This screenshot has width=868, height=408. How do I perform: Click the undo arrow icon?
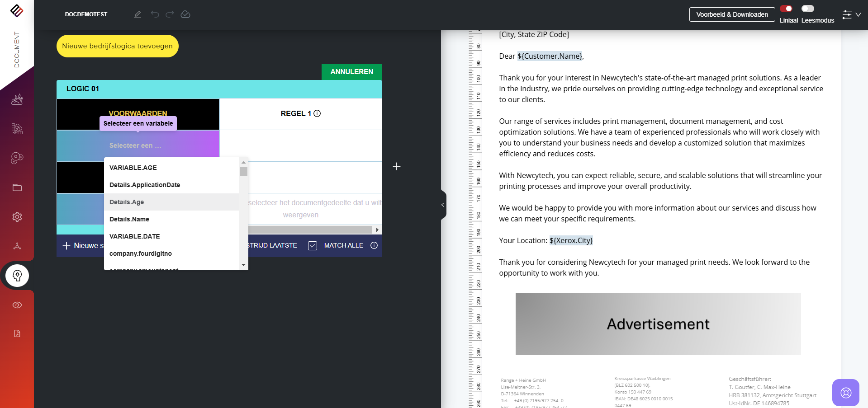coord(155,14)
